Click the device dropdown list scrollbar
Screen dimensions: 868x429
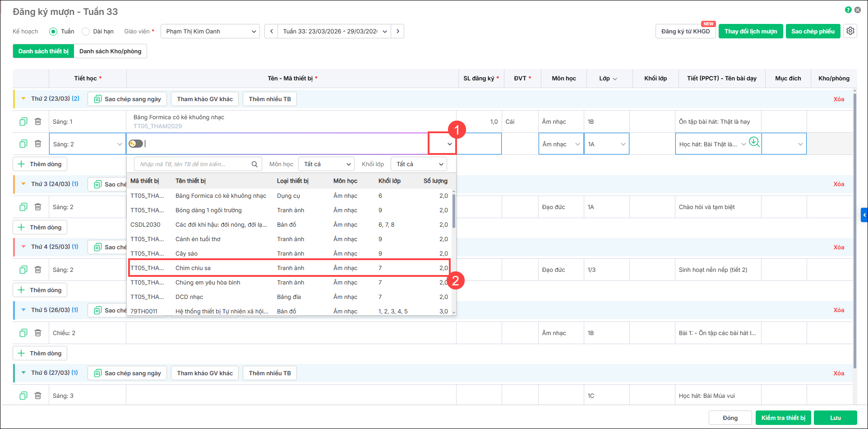(453, 210)
